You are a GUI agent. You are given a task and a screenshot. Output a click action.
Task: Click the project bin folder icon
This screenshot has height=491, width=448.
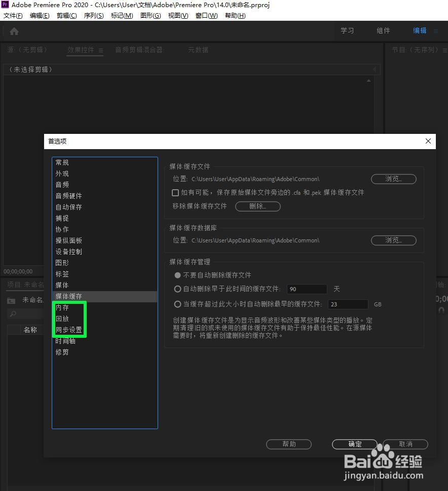click(11, 301)
